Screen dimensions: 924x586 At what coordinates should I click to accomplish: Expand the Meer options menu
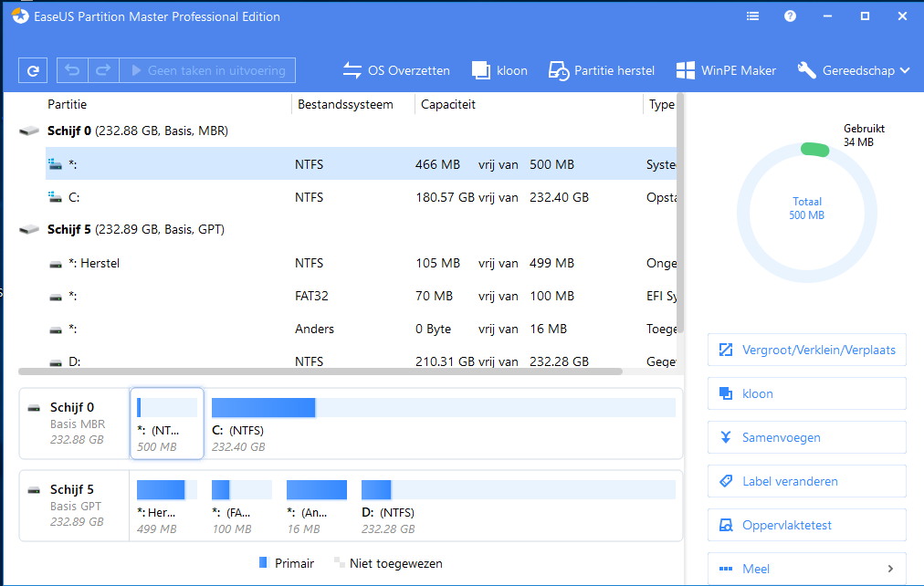(807, 569)
